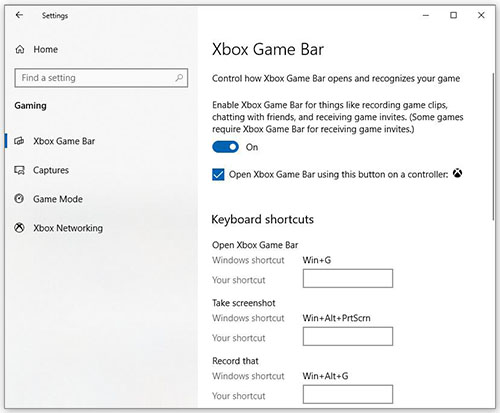Click Your shortcut box for Take screenshot
Screen dimensions: 500x413
(x=348, y=336)
